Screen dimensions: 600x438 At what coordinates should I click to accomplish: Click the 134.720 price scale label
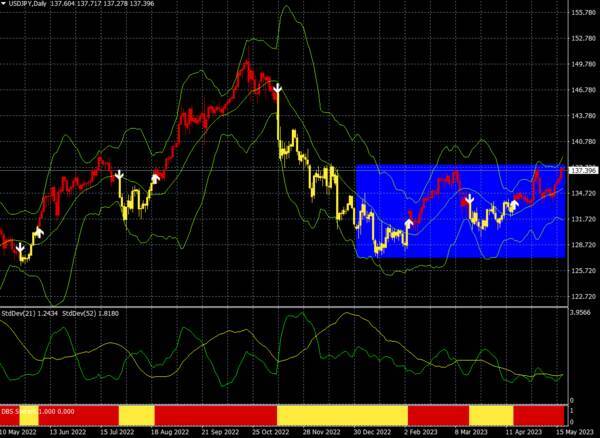coord(583,193)
